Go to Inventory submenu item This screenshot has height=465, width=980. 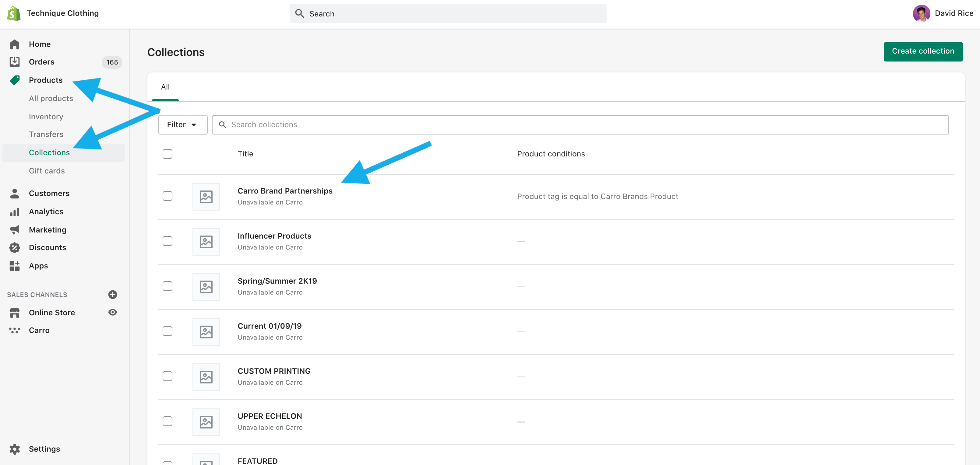click(x=46, y=117)
